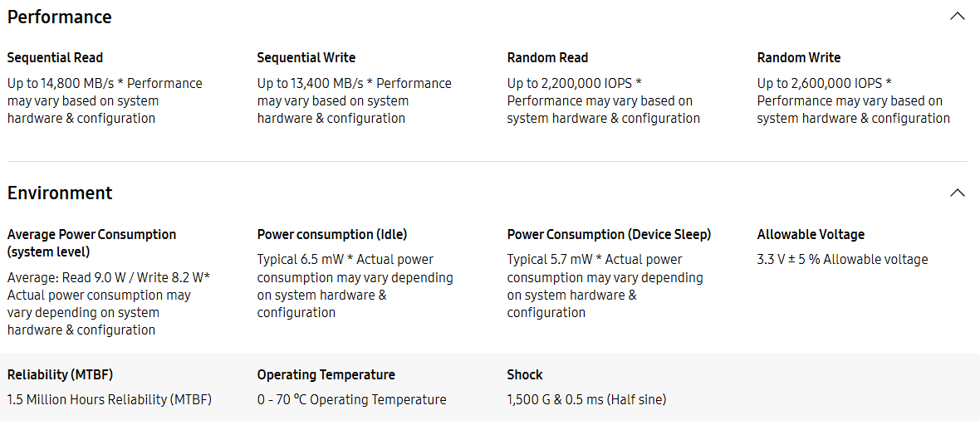Click the Random Write spec title

(x=798, y=57)
